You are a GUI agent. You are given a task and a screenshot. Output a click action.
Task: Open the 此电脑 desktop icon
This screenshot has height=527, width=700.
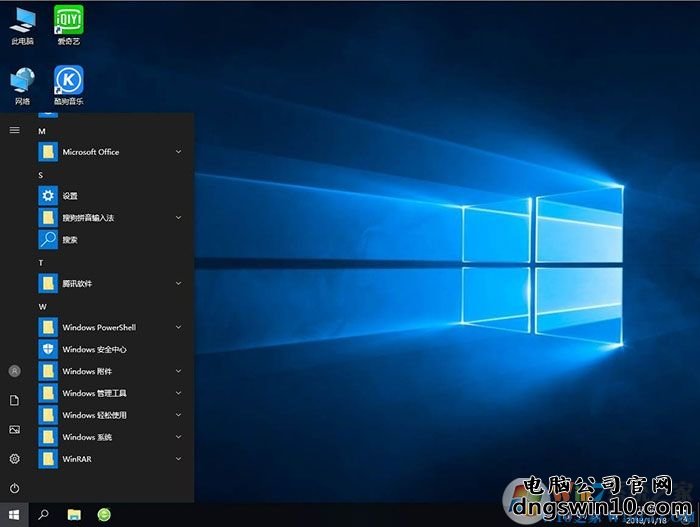(22, 25)
